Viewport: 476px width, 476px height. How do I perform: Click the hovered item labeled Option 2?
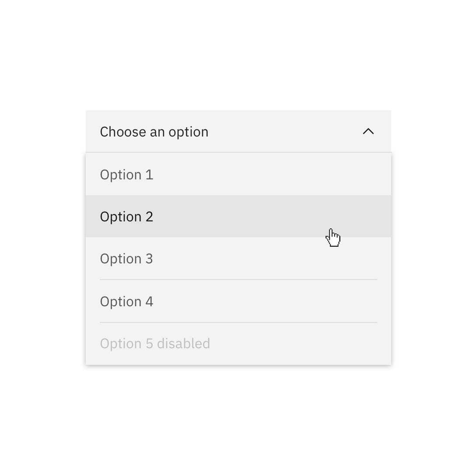click(126, 217)
